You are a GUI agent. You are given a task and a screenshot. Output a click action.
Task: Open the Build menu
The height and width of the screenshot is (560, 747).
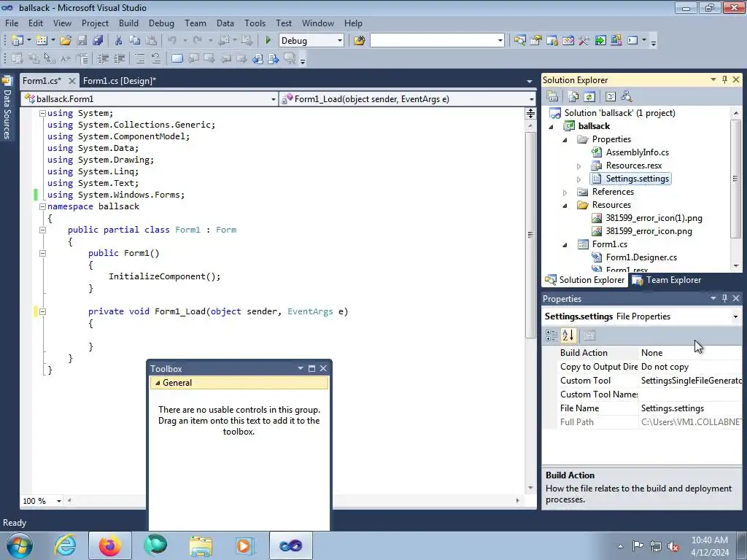tap(128, 23)
